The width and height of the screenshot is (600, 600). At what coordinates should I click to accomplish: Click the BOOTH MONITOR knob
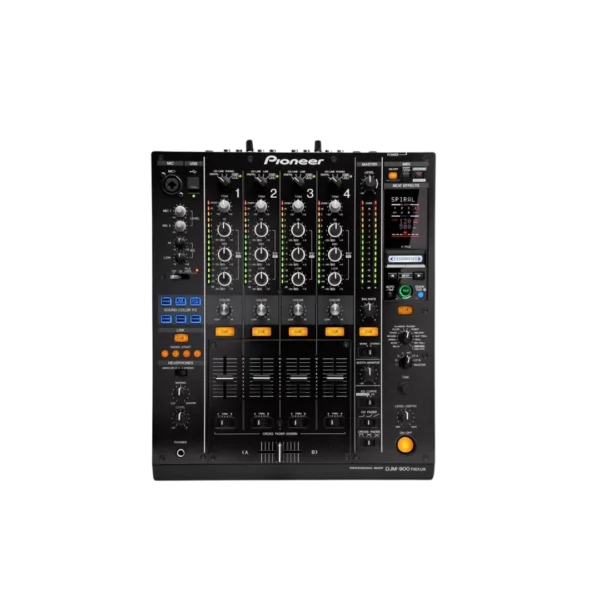tap(369, 372)
